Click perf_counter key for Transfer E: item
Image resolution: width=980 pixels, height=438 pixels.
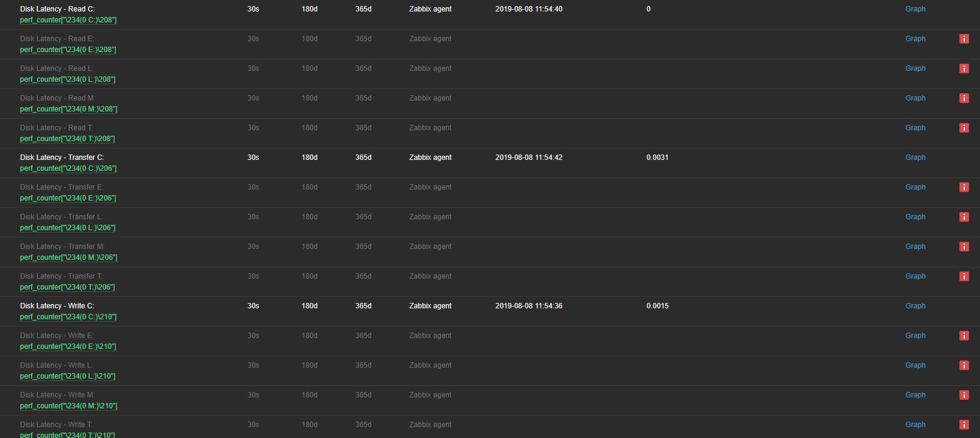68,198
